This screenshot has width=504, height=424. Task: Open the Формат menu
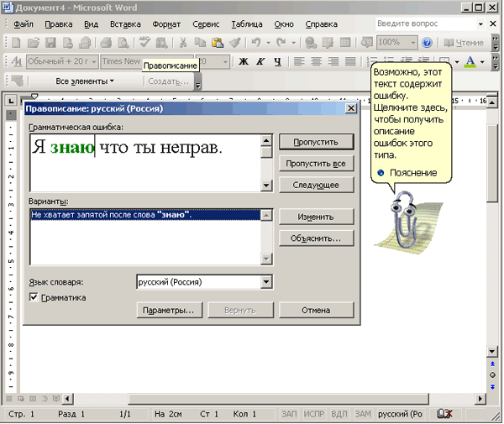pyautogui.click(x=166, y=24)
